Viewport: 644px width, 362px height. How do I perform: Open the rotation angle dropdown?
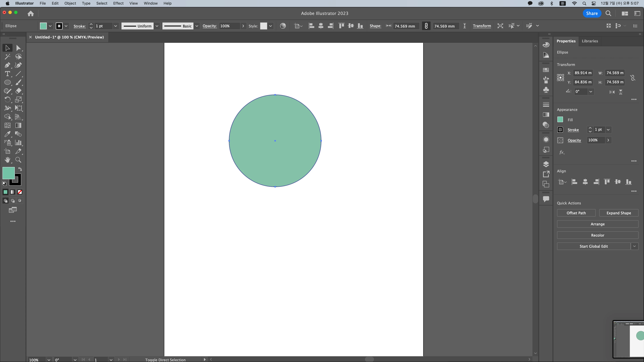[x=591, y=92]
